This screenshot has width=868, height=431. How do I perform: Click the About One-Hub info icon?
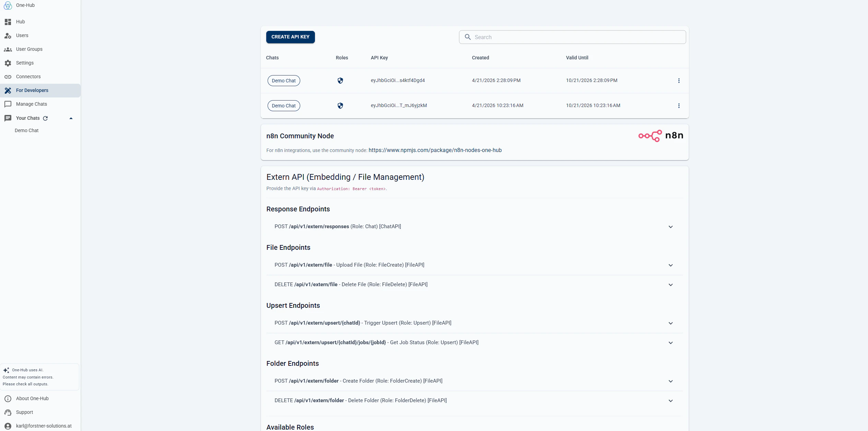(8, 399)
